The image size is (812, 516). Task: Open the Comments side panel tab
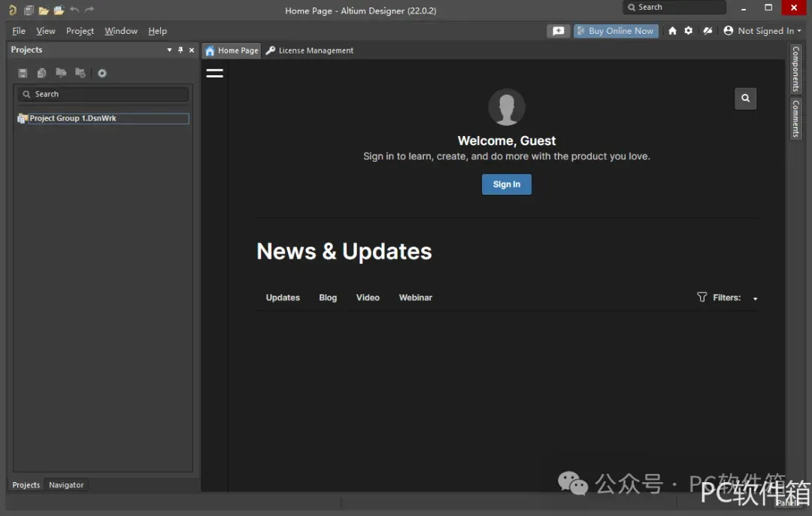(795, 119)
